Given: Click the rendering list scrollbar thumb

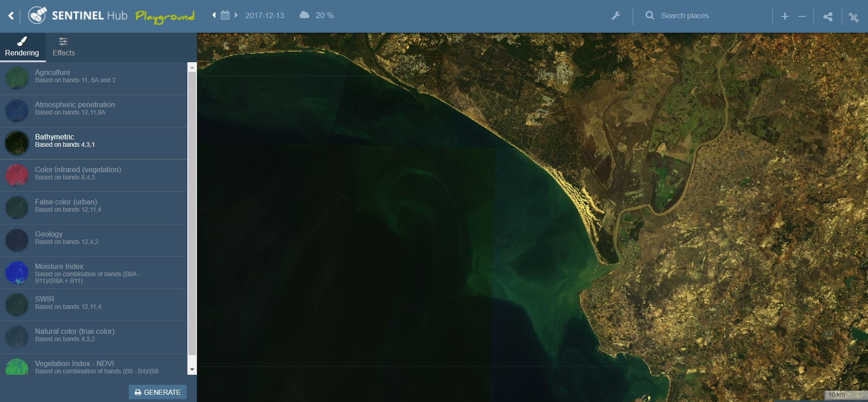Looking at the screenshot, I should click(x=192, y=213).
